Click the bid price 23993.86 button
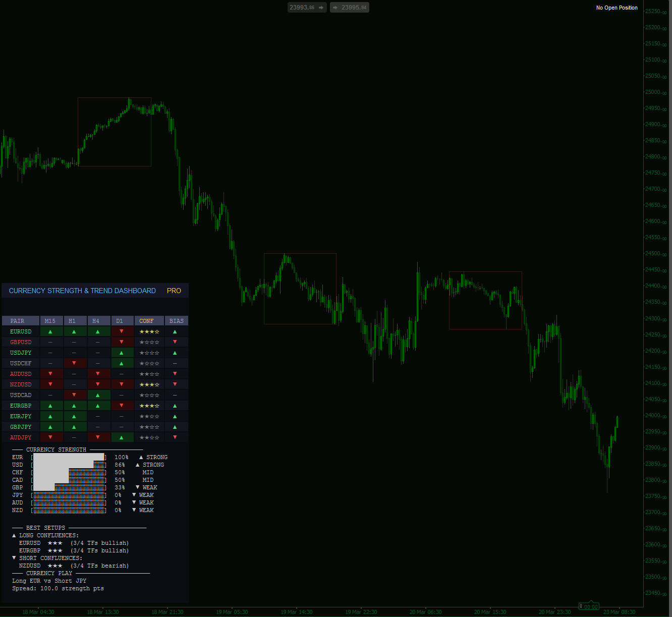The height and width of the screenshot is (617, 672). pos(307,7)
